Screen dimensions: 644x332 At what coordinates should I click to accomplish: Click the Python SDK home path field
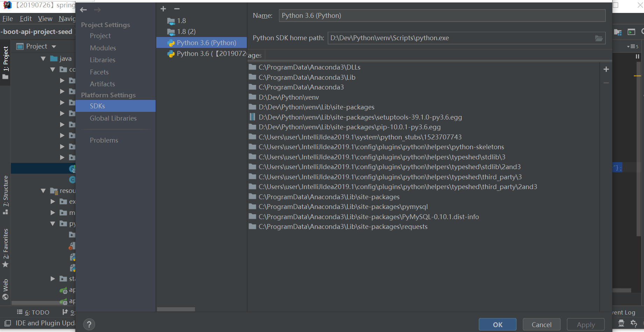pos(420,38)
